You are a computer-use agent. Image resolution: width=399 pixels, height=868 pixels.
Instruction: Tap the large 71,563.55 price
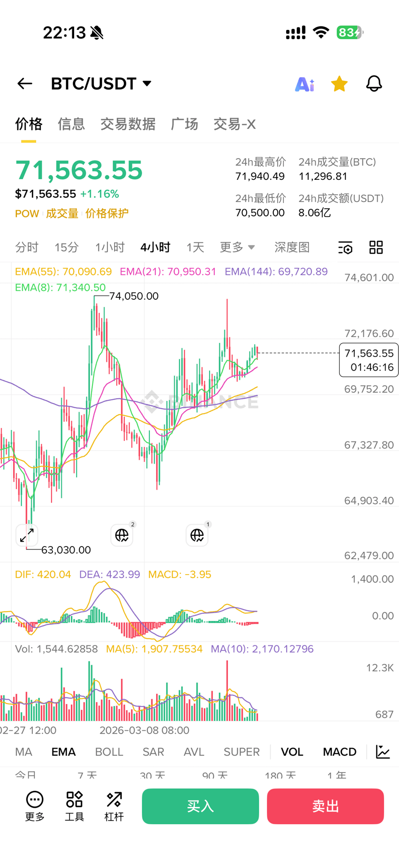(x=79, y=170)
